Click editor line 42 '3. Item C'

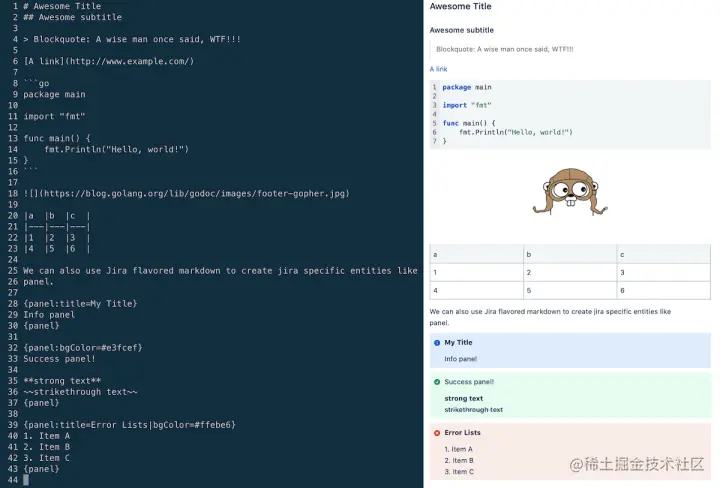(x=46, y=458)
